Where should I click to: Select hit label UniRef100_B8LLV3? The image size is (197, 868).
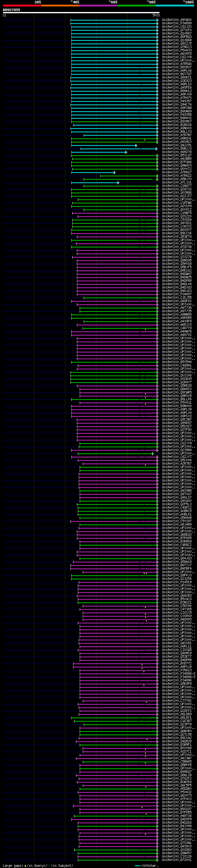pos(177,132)
